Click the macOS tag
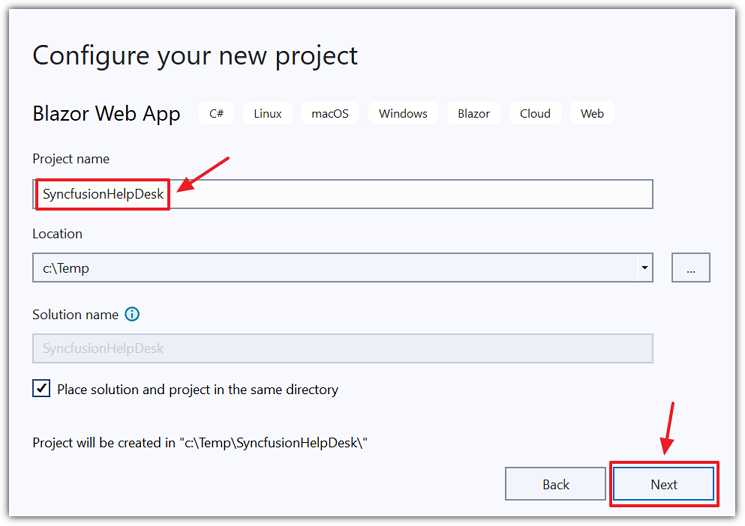 [x=330, y=114]
